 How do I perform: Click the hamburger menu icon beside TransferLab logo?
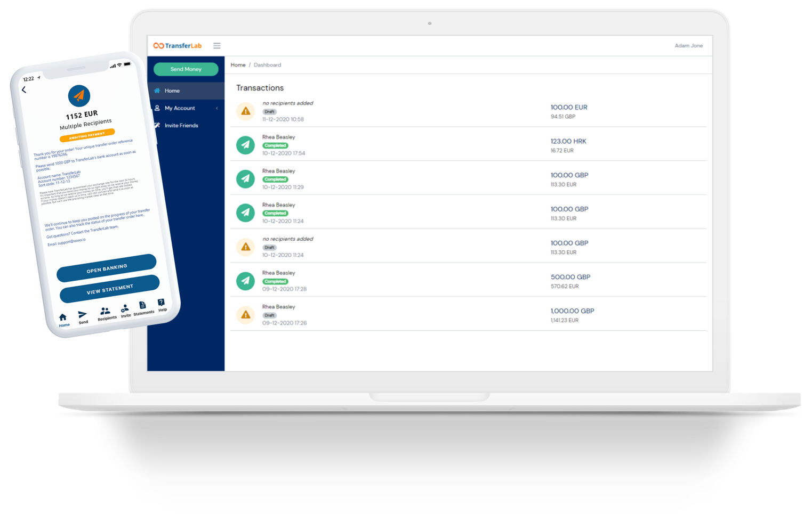217,46
